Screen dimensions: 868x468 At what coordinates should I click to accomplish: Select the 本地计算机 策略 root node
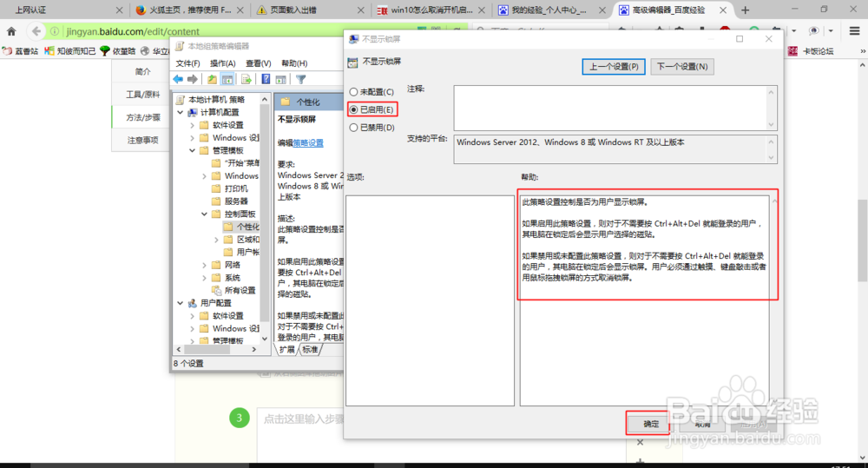coord(210,99)
